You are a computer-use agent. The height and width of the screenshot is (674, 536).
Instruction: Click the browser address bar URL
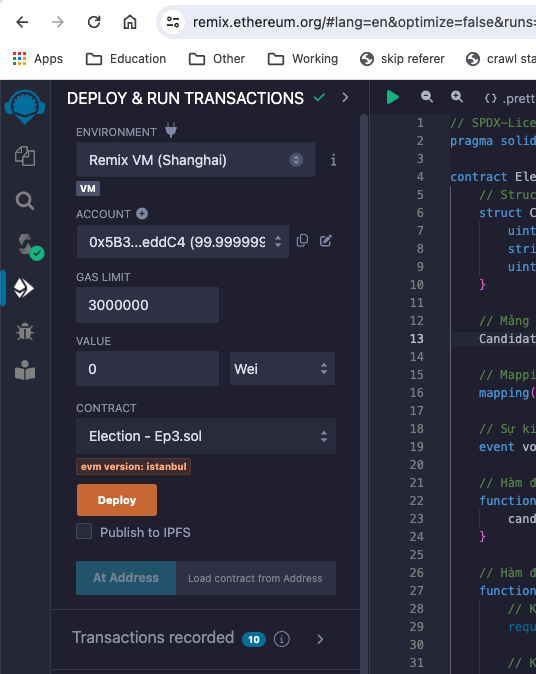364,22
